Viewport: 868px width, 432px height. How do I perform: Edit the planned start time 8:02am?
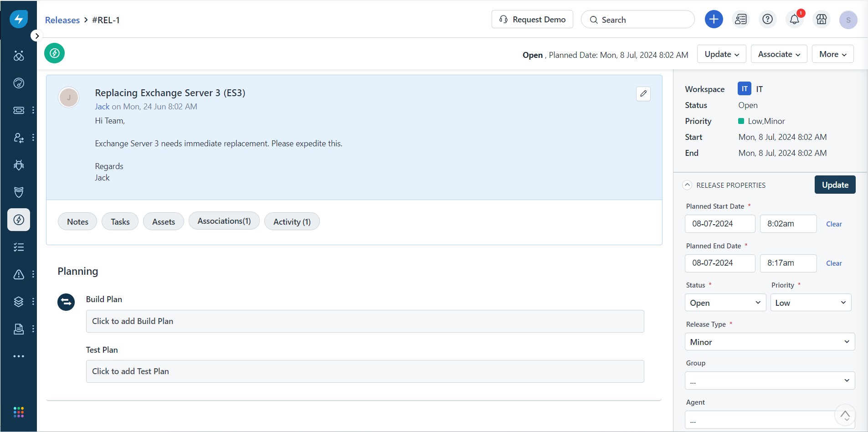pyautogui.click(x=788, y=224)
